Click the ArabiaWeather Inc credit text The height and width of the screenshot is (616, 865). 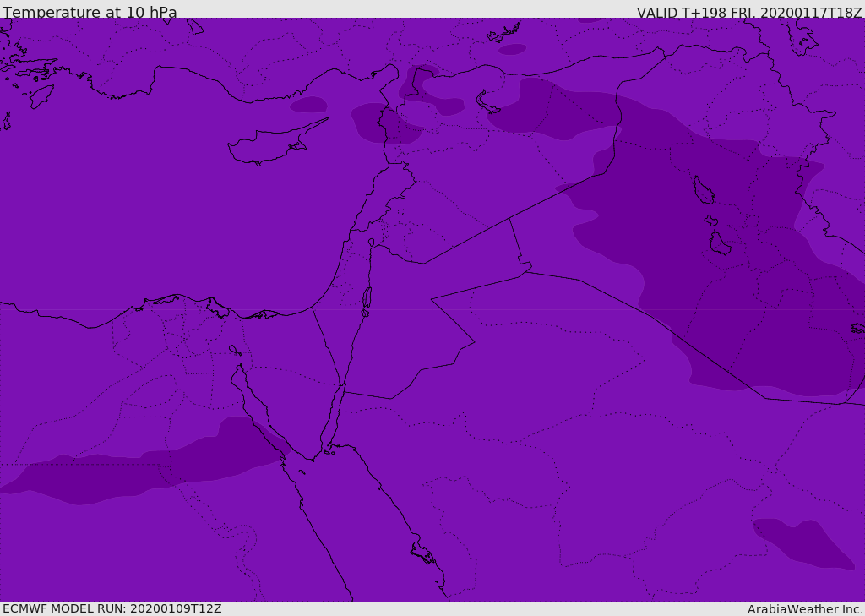pos(804,609)
